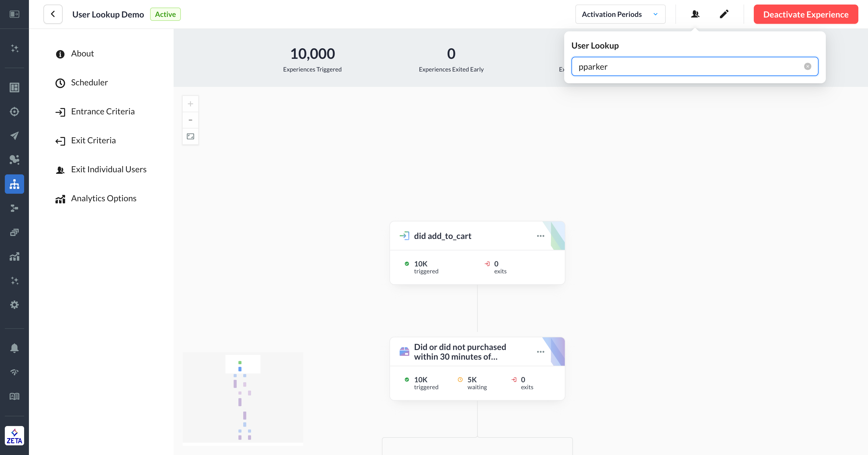The image size is (868, 455).
Task: Select Exit Individual Users menu item
Action: click(108, 169)
